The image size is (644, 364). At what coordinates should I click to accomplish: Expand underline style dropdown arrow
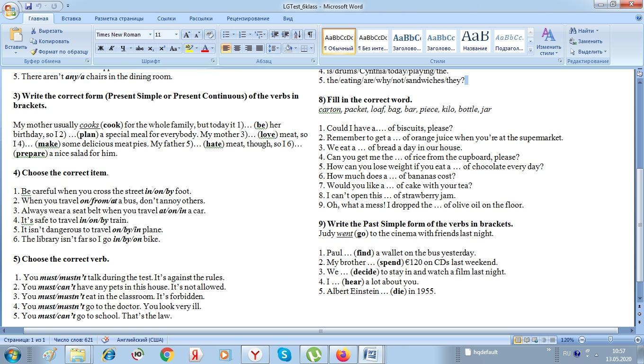click(x=130, y=48)
